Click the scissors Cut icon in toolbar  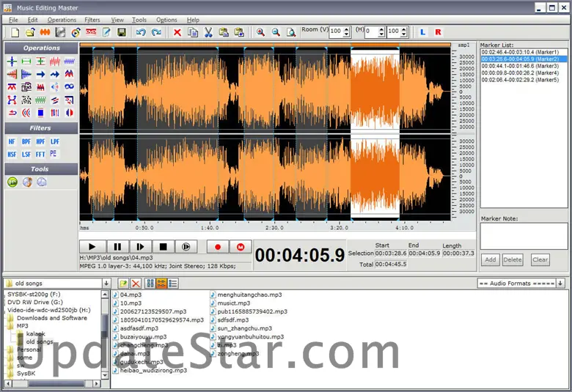pyautogui.click(x=208, y=32)
